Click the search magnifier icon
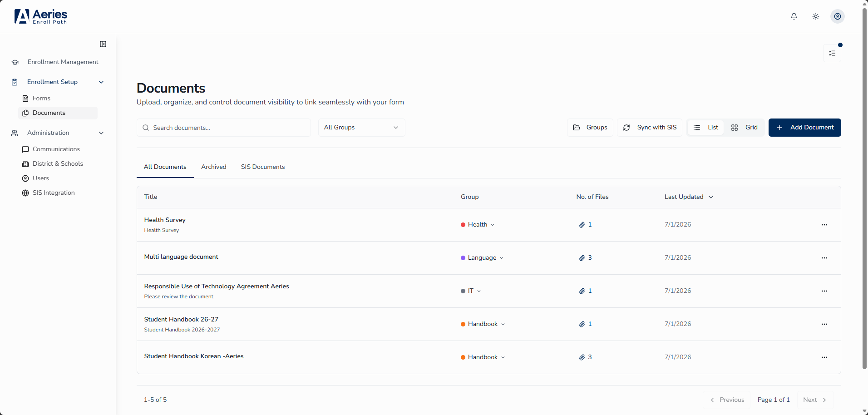The width and height of the screenshot is (868, 415). 146,128
